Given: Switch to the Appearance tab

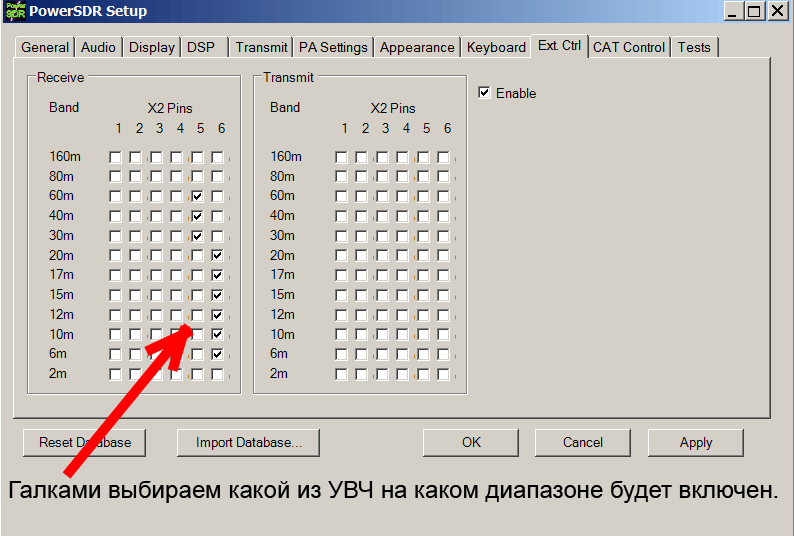Looking at the screenshot, I should pyautogui.click(x=417, y=47).
